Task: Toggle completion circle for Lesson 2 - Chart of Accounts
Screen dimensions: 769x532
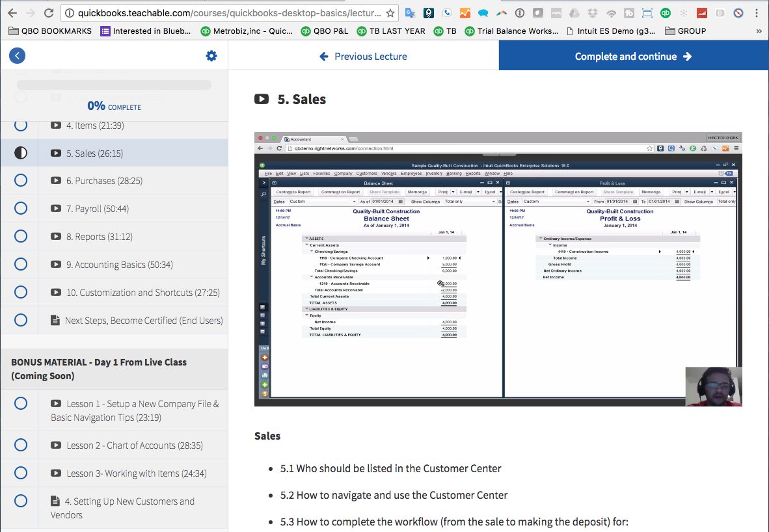Action: (21, 446)
